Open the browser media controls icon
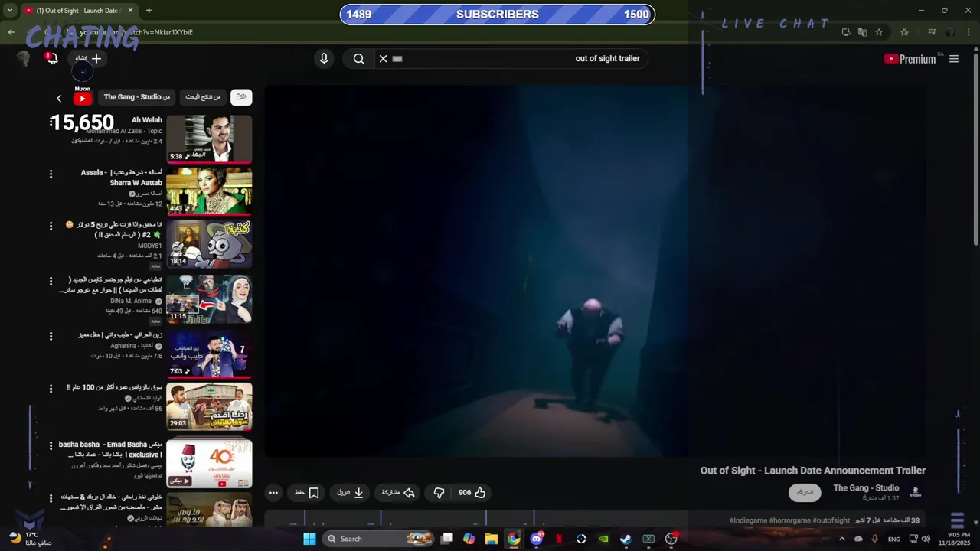 [x=932, y=32]
